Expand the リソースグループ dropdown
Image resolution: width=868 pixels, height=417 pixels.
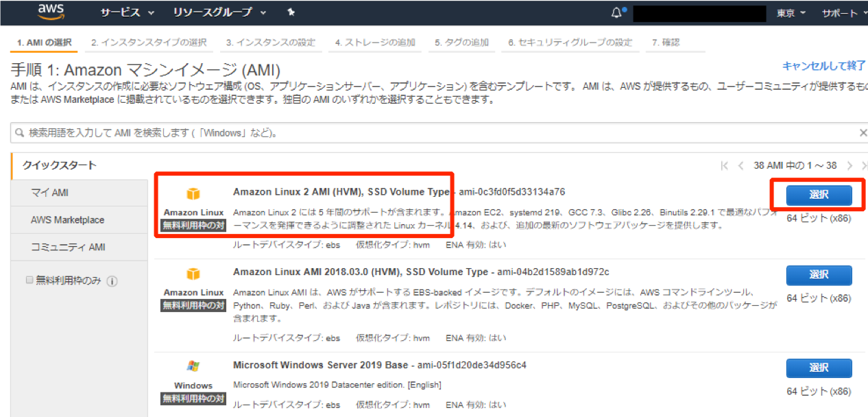pyautogui.click(x=220, y=12)
